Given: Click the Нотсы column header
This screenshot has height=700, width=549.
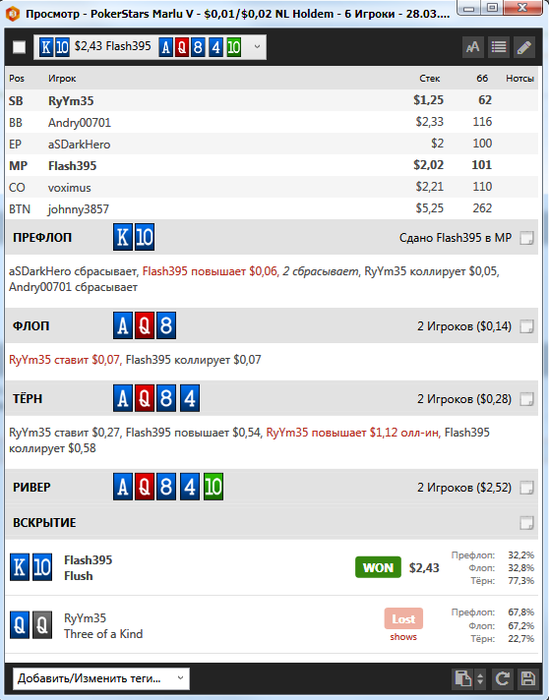Looking at the screenshot, I should pos(520,79).
